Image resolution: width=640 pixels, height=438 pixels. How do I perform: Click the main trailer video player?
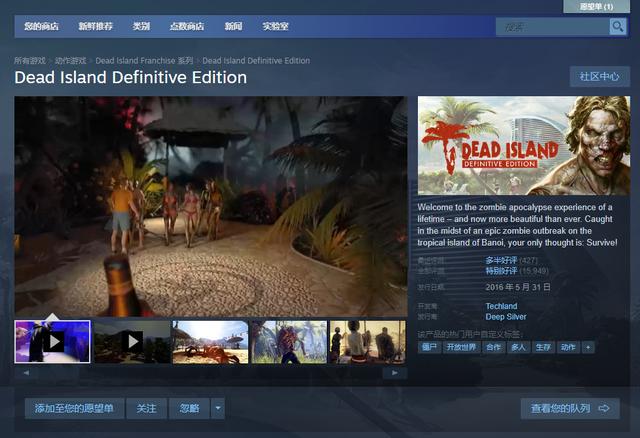[211, 206]
